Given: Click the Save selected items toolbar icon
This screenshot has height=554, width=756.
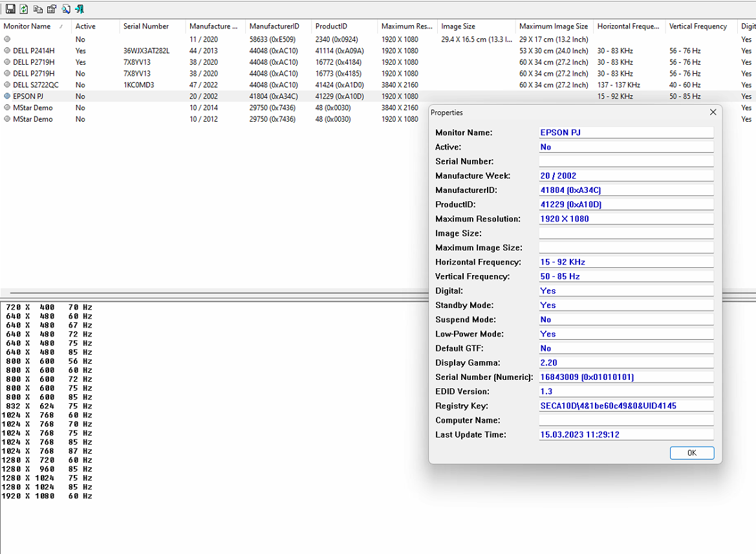Looking at the screenshot, I should click(10, 8).
